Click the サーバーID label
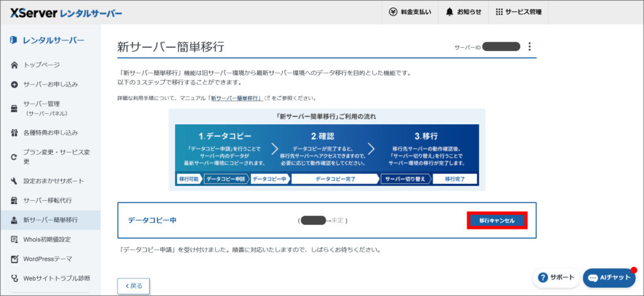The height and width of the screenshot is (296, 644). coord(467,47)
